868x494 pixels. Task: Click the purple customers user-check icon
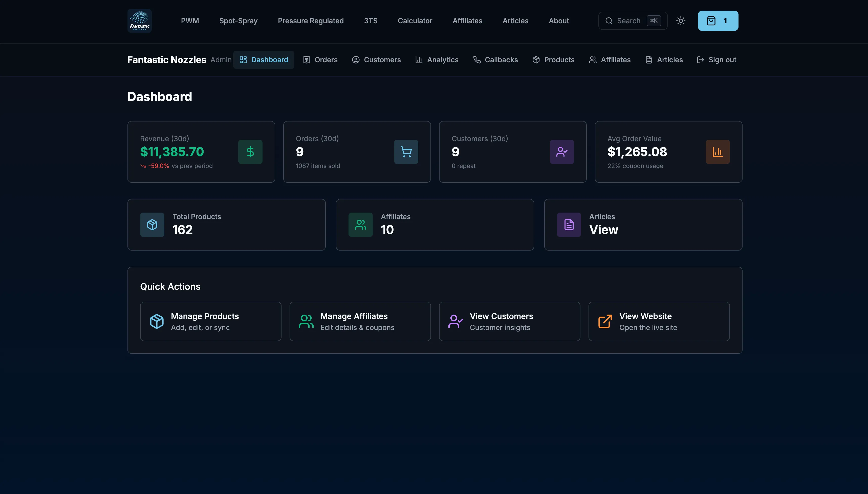[x=561, y=152]
